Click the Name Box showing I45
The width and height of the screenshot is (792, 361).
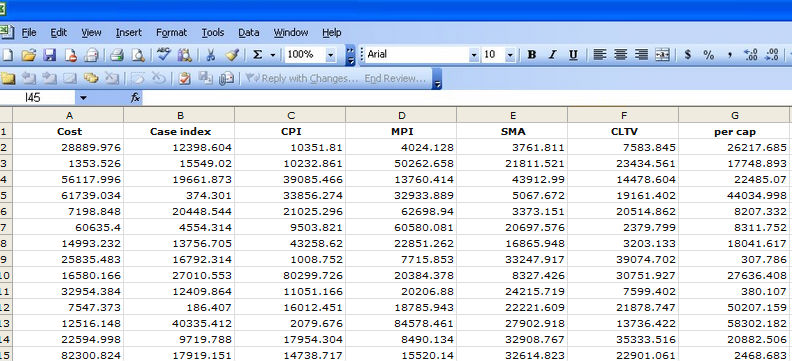tap(38, 97)
